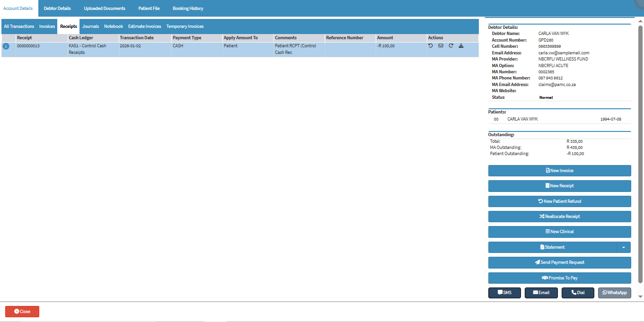Download the receipt using the download icon

(461, 46)
